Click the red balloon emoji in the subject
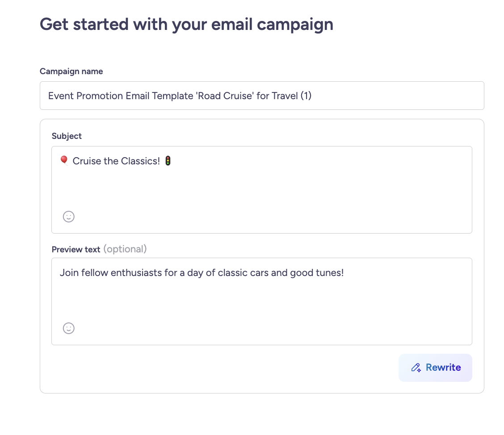The height and width of the screenshot is (435, 504). pos(64,161)
